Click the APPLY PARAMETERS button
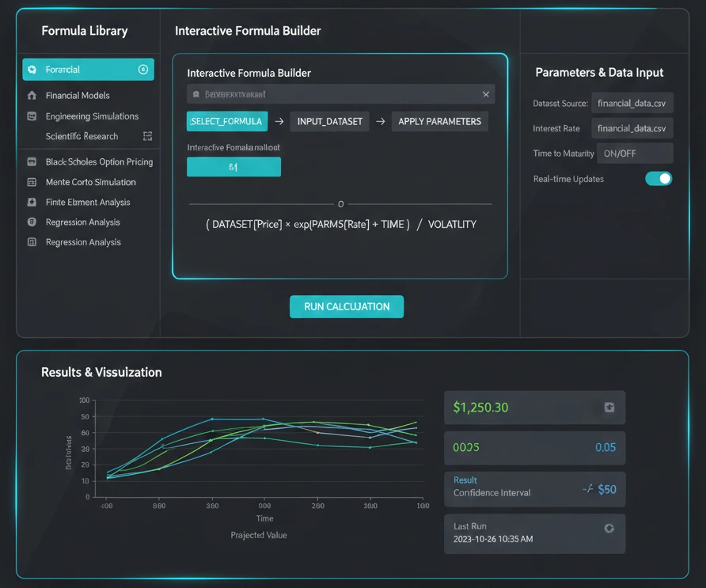 click(439, 121)
